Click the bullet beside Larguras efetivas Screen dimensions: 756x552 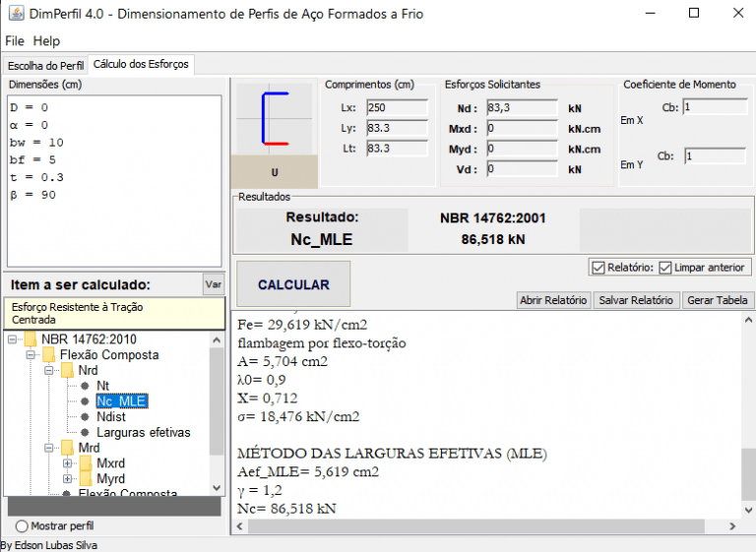(85, 432)
